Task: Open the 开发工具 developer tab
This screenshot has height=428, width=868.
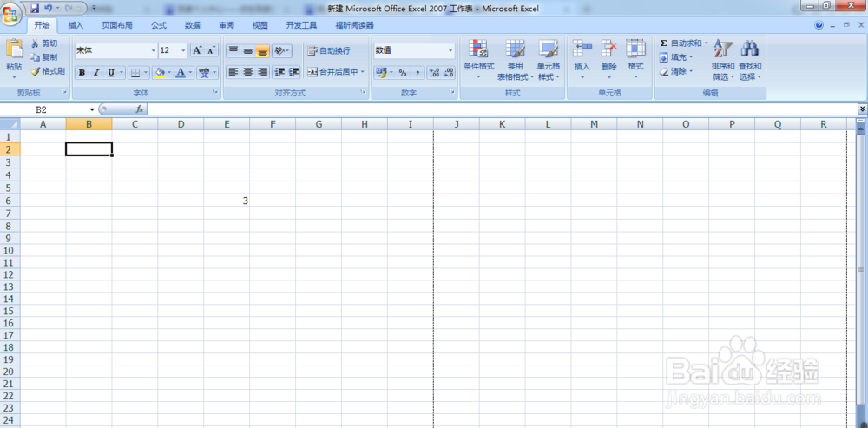Action: click(x=302, y=25)
